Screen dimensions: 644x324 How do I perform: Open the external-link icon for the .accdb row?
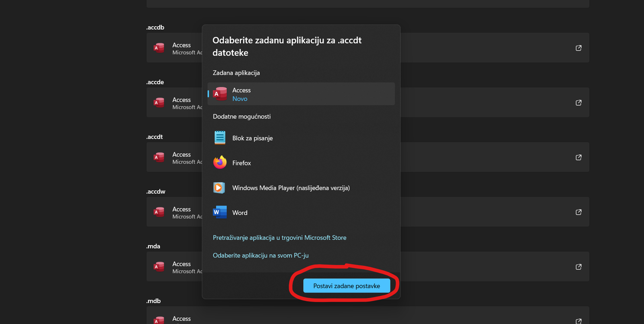pyautogui.click(x=578, y=48)
